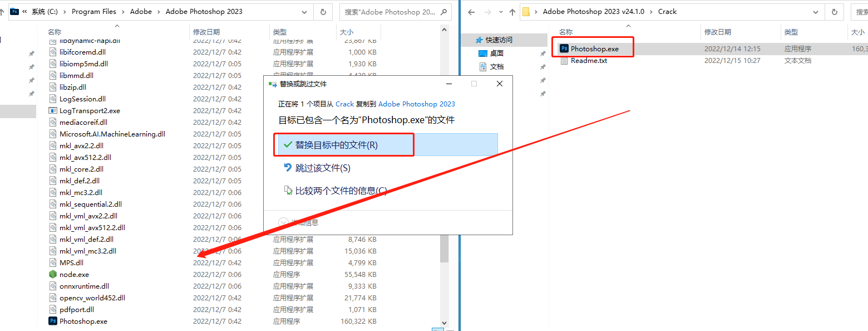Select pdfport.dll file

76,309
